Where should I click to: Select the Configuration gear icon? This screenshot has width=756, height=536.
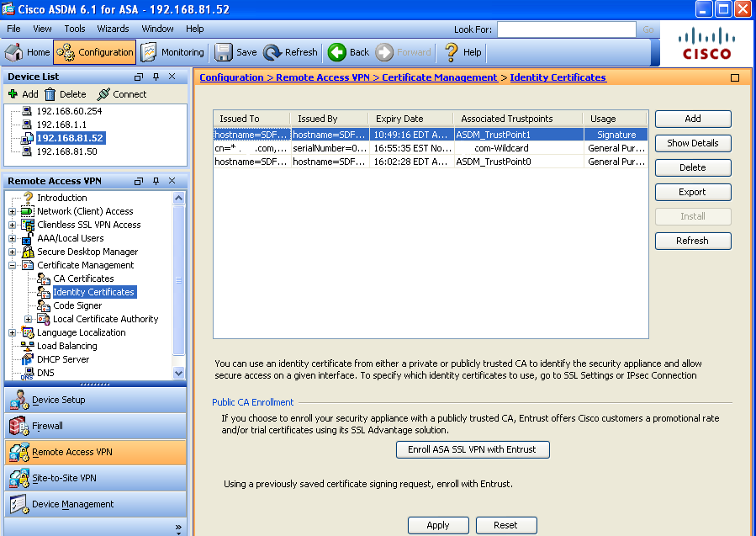coord(66,52)
